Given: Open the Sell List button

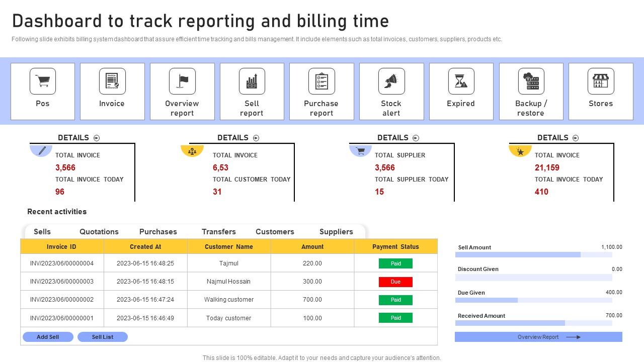Looking at the screenshot, I should tap(103, 337).
